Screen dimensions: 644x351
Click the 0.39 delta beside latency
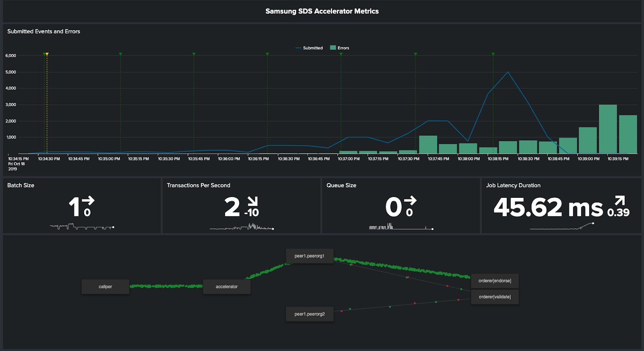point(618,213)
